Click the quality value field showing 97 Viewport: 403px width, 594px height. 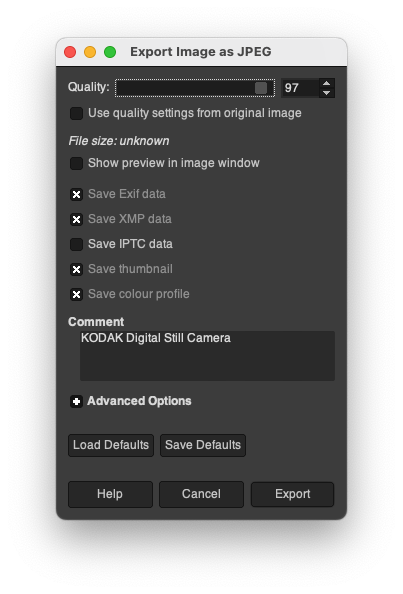[x=300, y=88]
